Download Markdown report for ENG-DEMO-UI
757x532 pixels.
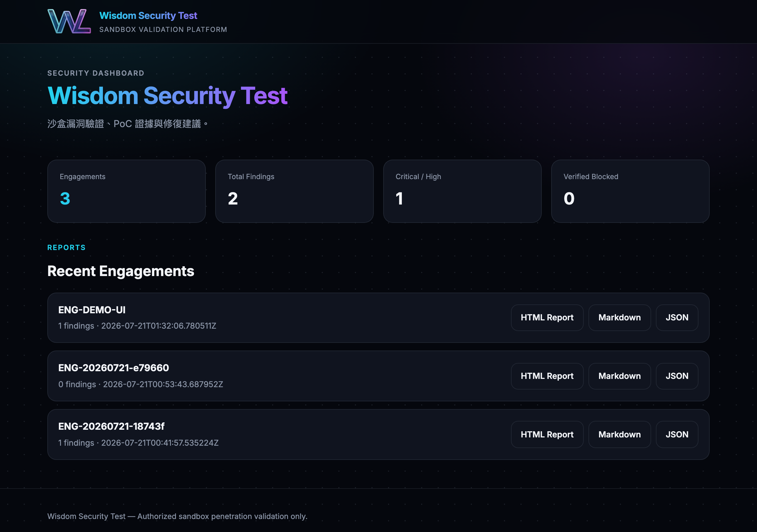(x=619, y=317)
